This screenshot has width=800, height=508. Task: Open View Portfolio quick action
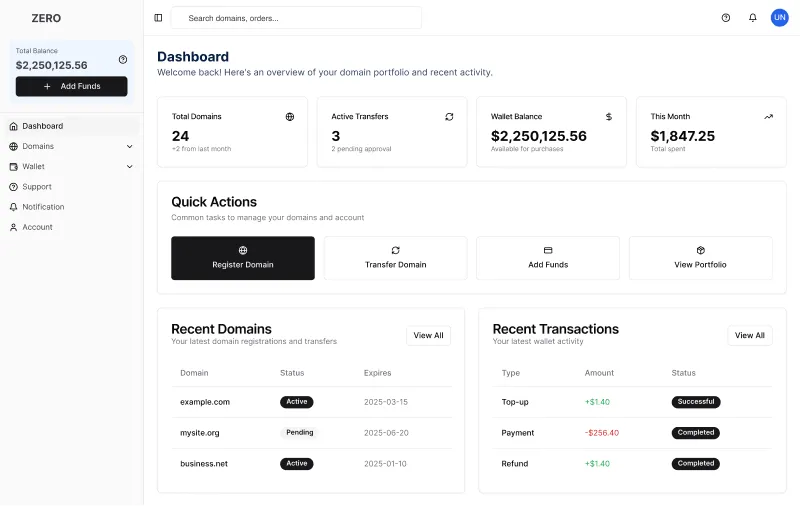pos(700,258)
